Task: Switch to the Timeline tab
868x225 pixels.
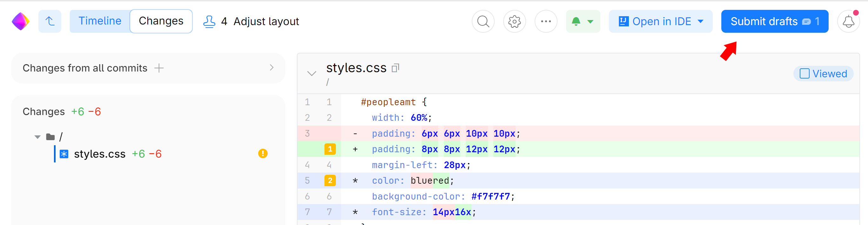Action: 100,21
